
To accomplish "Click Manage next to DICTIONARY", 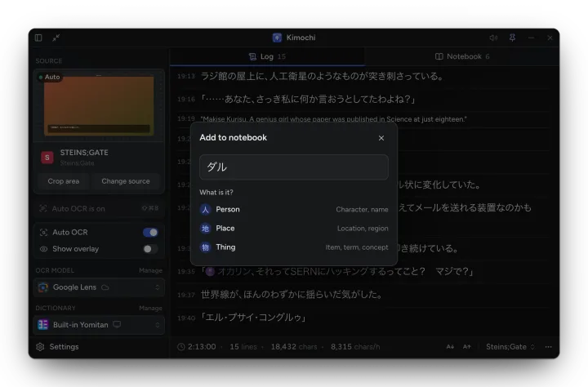I will (x=150, y=308).
